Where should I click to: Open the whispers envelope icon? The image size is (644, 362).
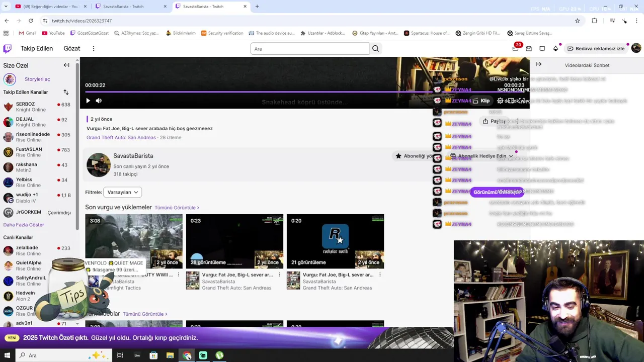[529, 48]
